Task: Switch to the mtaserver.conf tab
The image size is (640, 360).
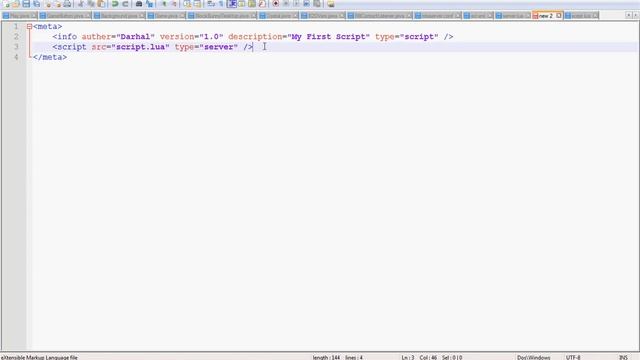Action: (x=438, y=16)
